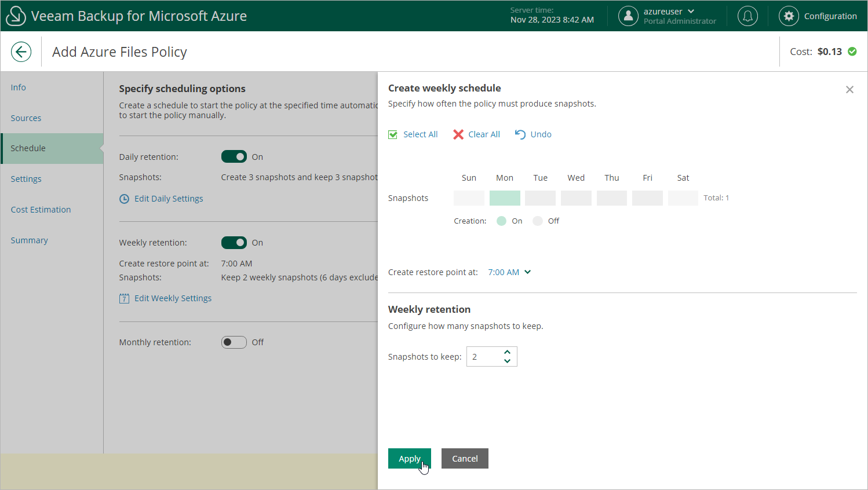Click the green cost status check icon
This screenshot has width=868, height=490.
(x=852, y=52)
